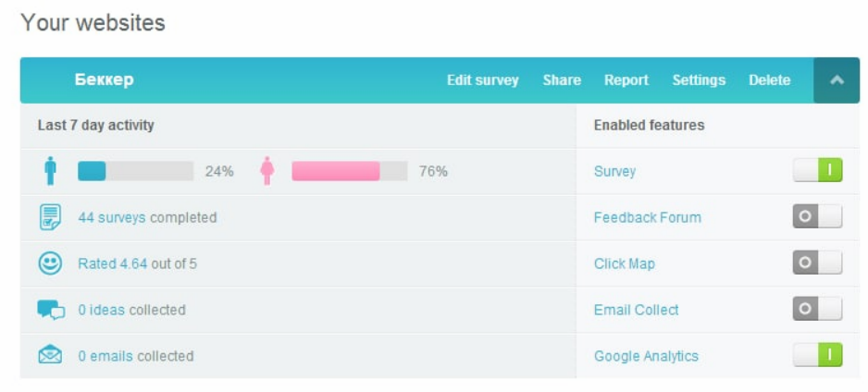Click the open envelope emails icon
This screenshot has width=868, height=392.
50,355
